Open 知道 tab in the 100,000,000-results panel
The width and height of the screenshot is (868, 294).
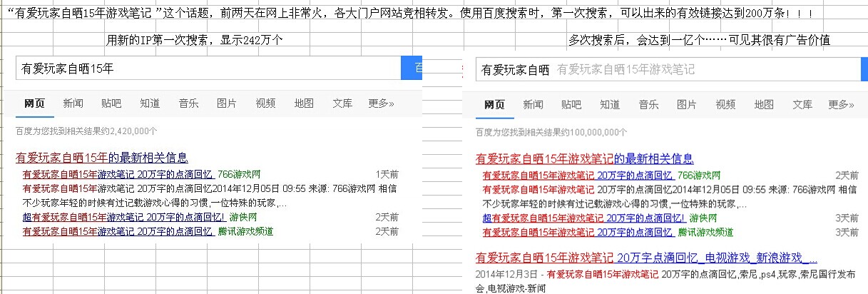coord(610,104)
